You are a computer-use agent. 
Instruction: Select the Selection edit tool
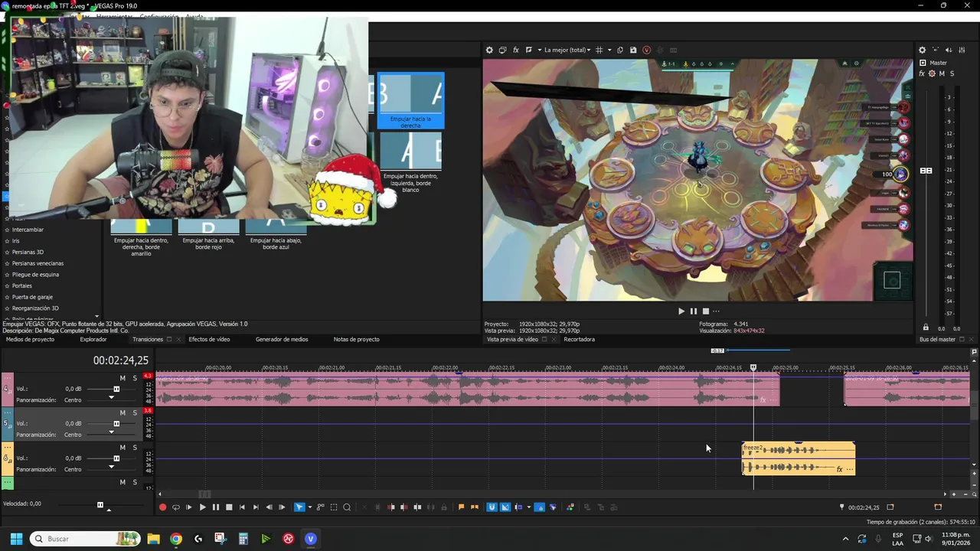coord(334,507)
